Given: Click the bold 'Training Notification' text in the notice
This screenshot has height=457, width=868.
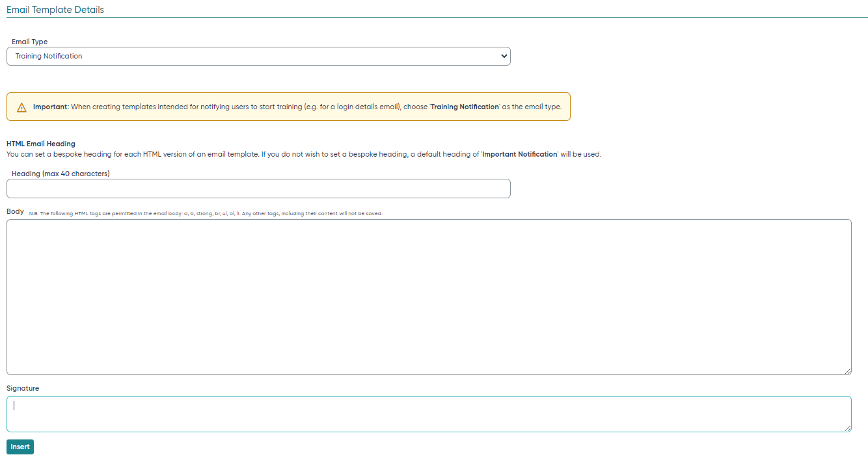Looking at the screenshot, I should (x=465, y=107).
